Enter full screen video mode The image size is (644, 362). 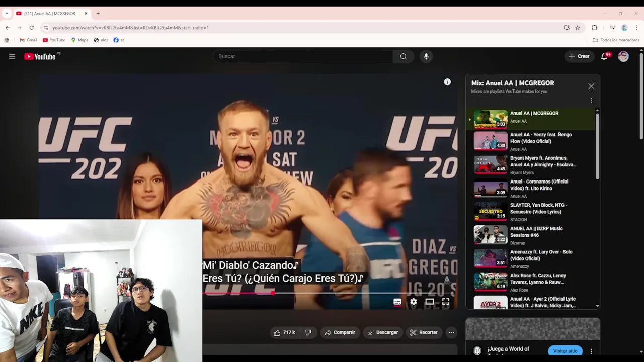click(x=445, y=302)
